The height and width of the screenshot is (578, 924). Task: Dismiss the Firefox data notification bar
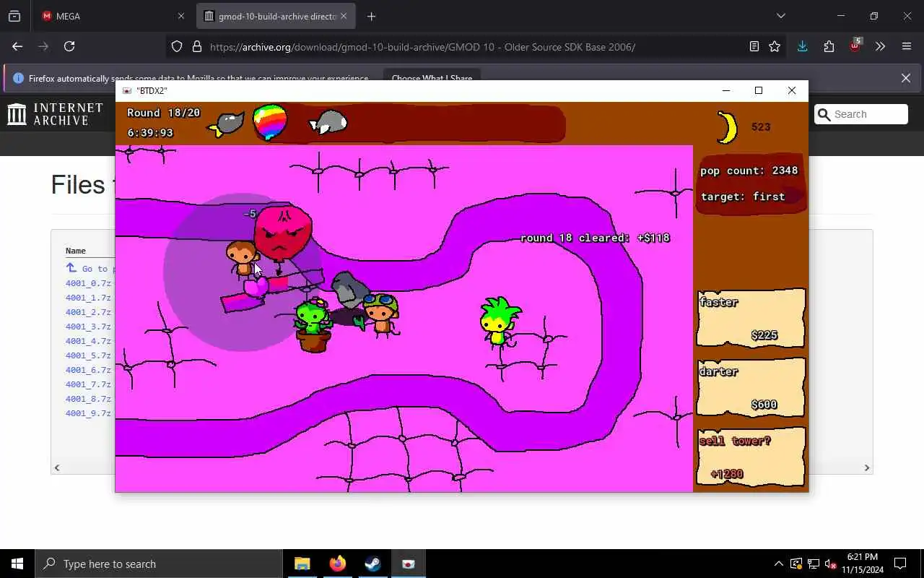pyautogui.click(x=906, y=78)
